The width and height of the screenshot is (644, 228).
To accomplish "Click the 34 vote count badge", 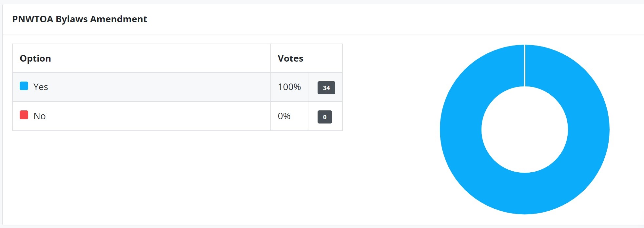I will (x=326, y=88).
